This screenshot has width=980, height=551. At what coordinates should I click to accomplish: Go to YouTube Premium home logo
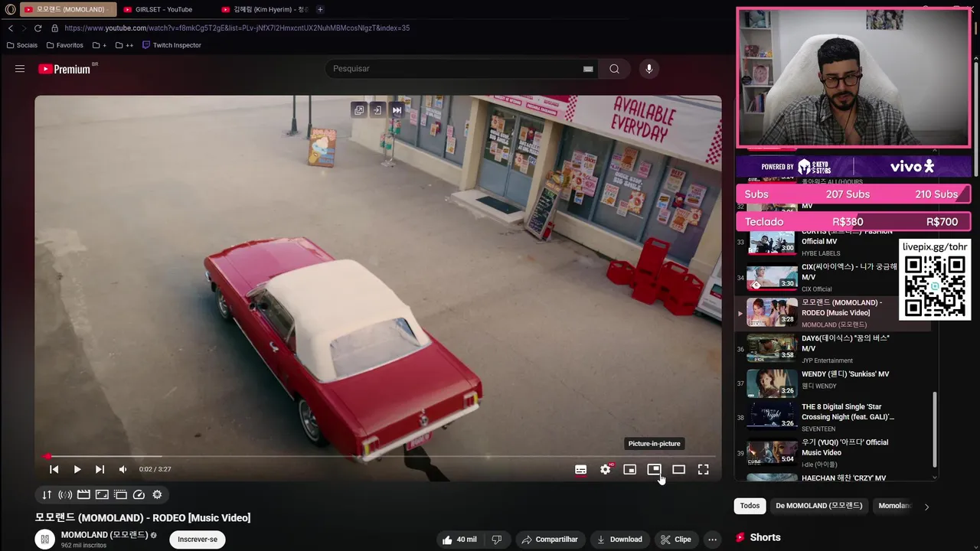point(64,69)
